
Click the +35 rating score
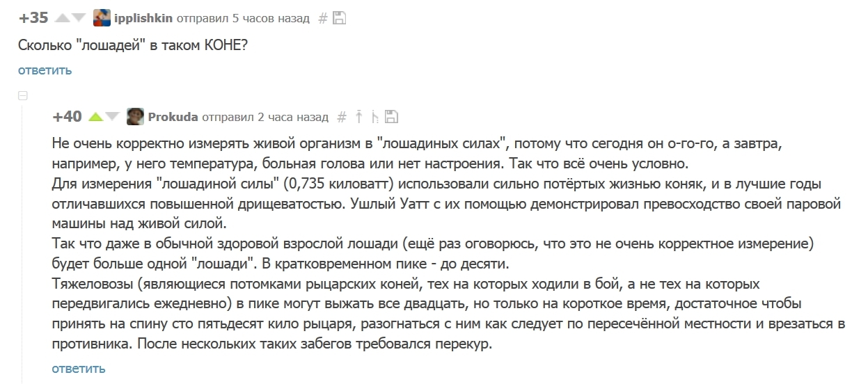point(34,18)
